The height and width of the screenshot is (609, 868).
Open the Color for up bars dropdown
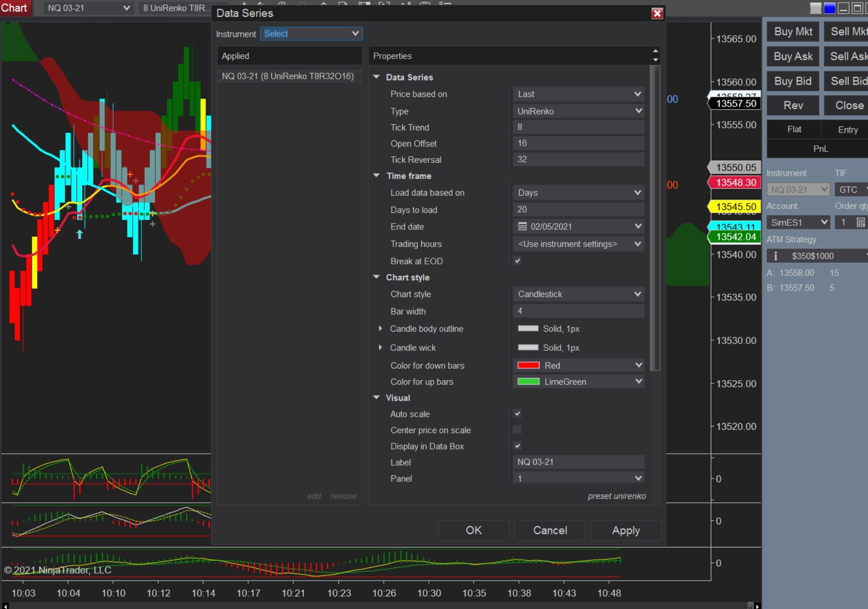pos(579,382)
